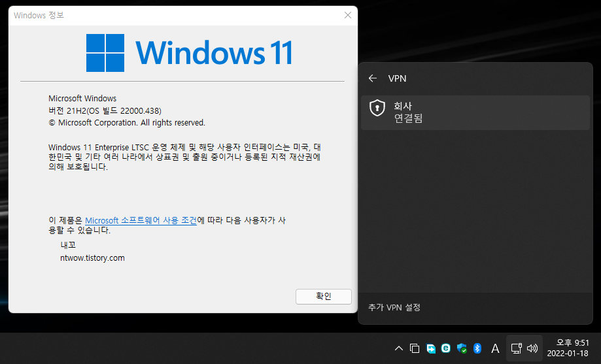Click the overlapping windows tray icon

click(x=415, y=348)
